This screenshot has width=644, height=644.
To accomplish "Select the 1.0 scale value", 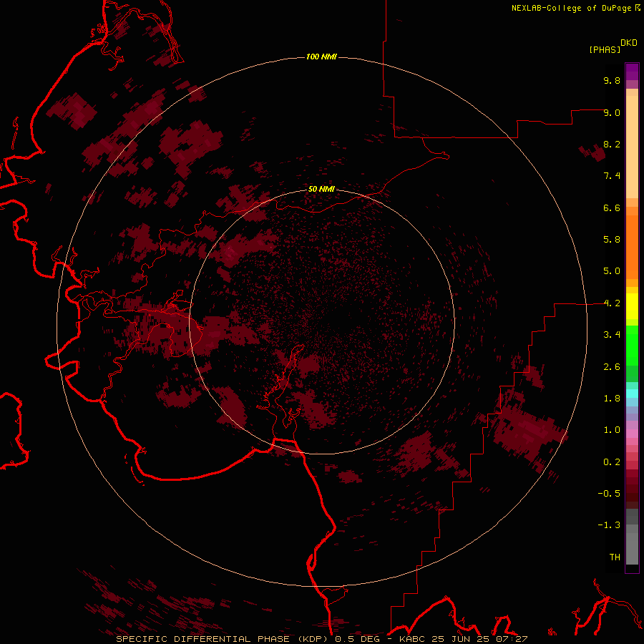I will (612, 430).
